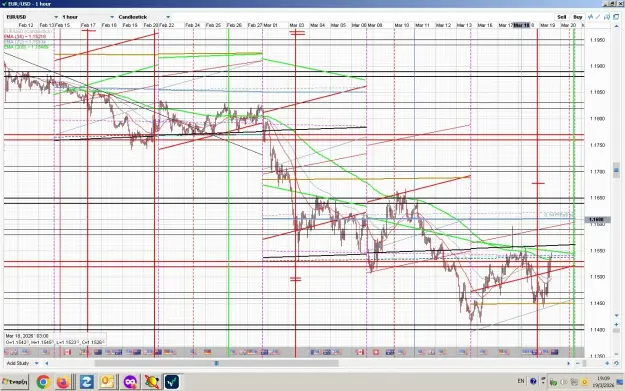
Task: Click the 1.1450 price axis label
Action: click(x=597, y=303)
